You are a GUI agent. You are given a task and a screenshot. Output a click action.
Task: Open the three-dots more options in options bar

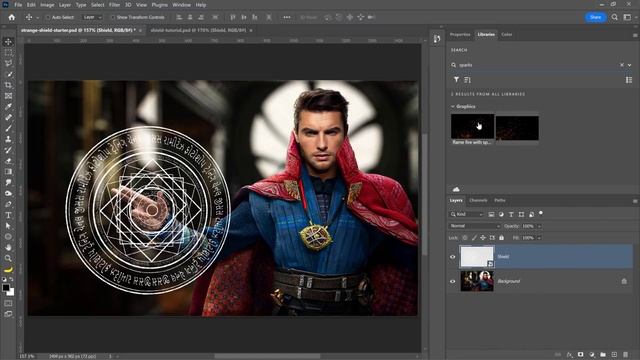pos(287,17)
